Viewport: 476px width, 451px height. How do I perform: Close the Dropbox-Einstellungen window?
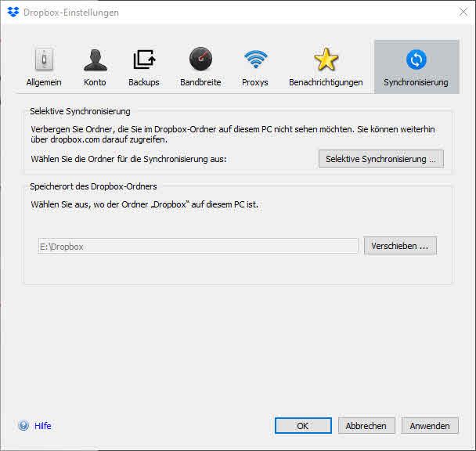point(463,13)
